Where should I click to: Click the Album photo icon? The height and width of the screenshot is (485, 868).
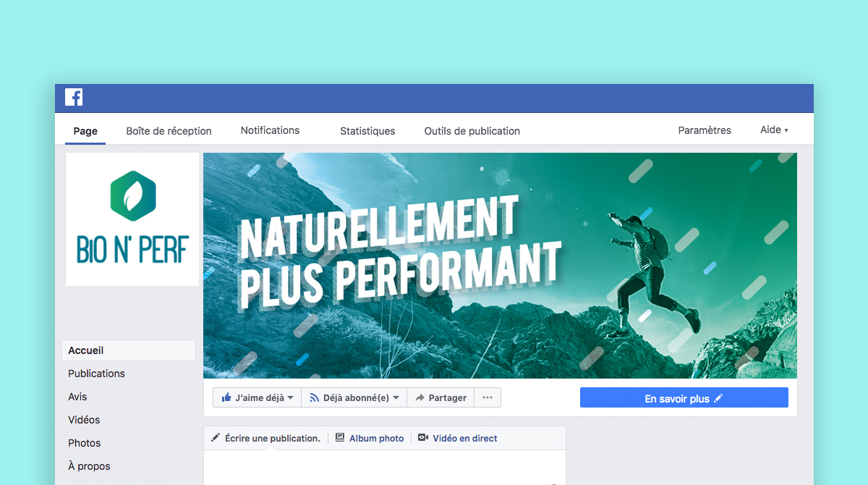pos(340,438)
